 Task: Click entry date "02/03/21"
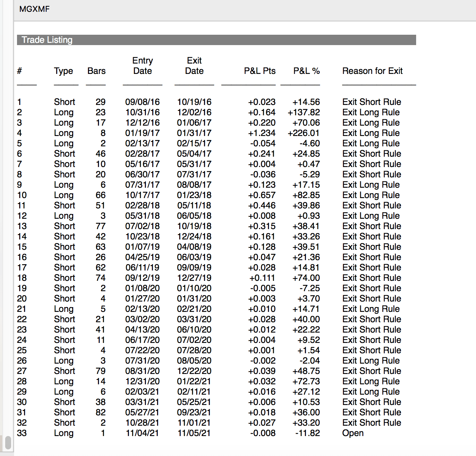(143, 392)
